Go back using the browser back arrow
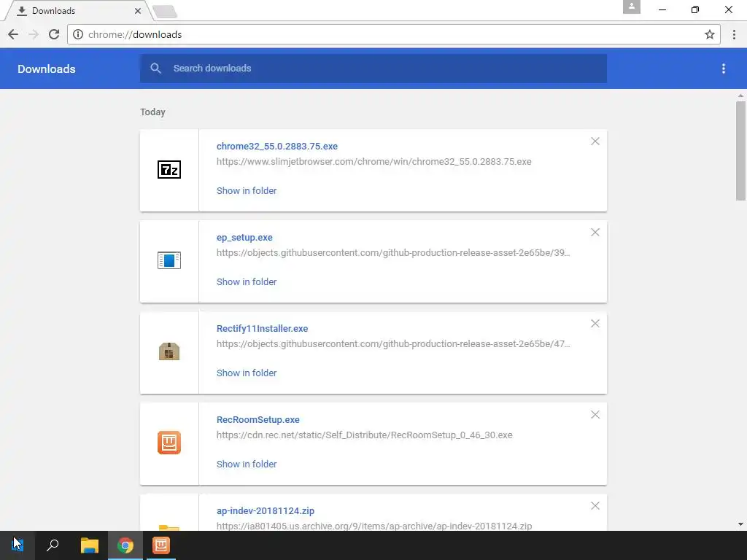747x560 pixels. (x=13, y=34)
